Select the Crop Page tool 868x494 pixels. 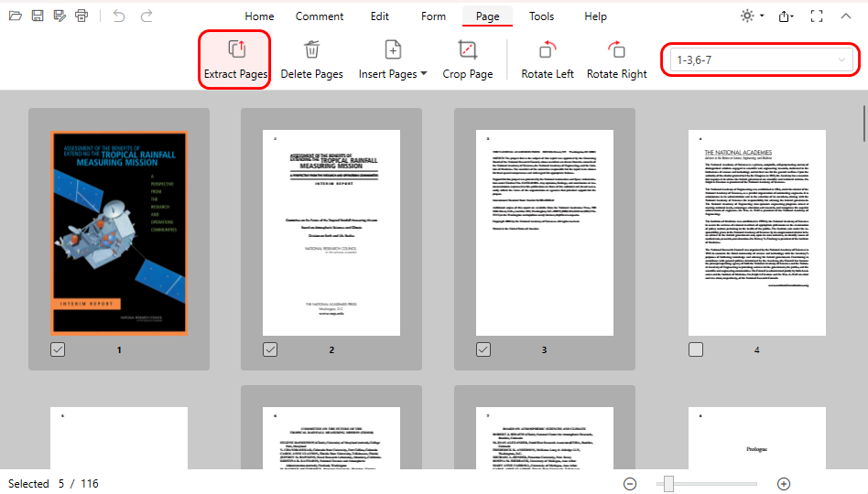468,59
